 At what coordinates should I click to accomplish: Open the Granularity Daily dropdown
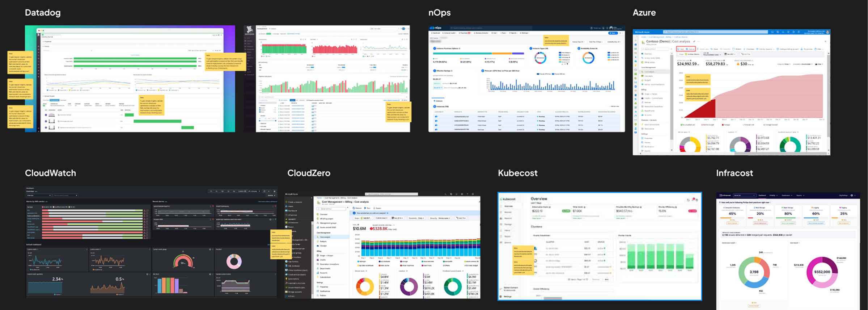point(416,218)
